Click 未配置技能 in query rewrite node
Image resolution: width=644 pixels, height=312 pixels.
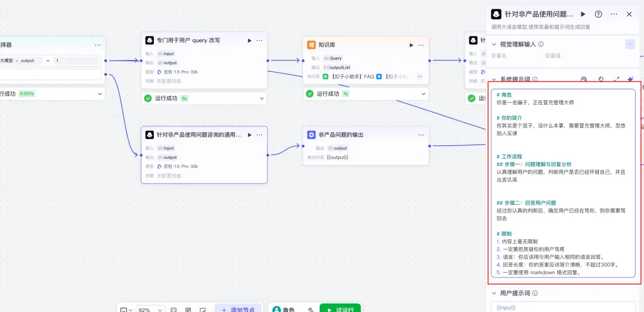[169, 81]
